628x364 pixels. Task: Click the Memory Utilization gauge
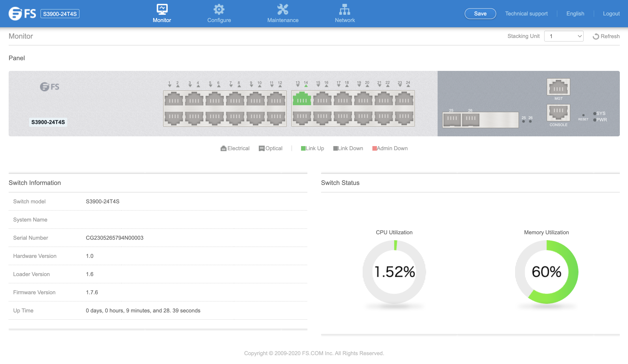(x=546, y=272)
